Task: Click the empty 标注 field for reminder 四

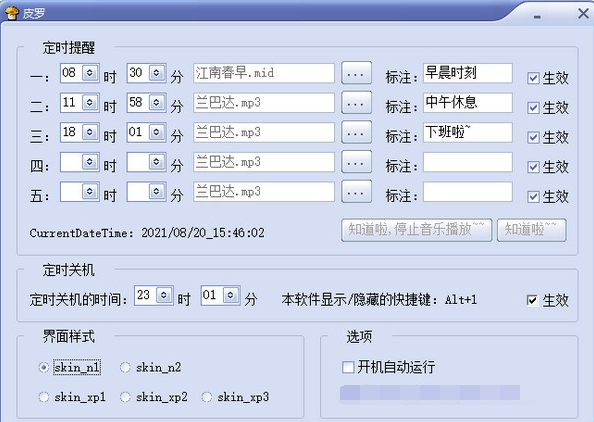Action: (468, 162)
